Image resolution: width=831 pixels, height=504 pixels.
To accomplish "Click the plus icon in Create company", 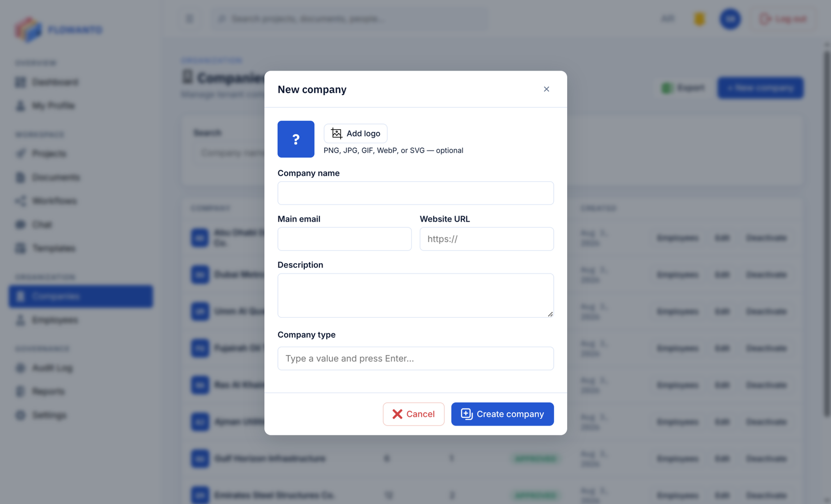I will pyautogui.click(x=466, y=414).
